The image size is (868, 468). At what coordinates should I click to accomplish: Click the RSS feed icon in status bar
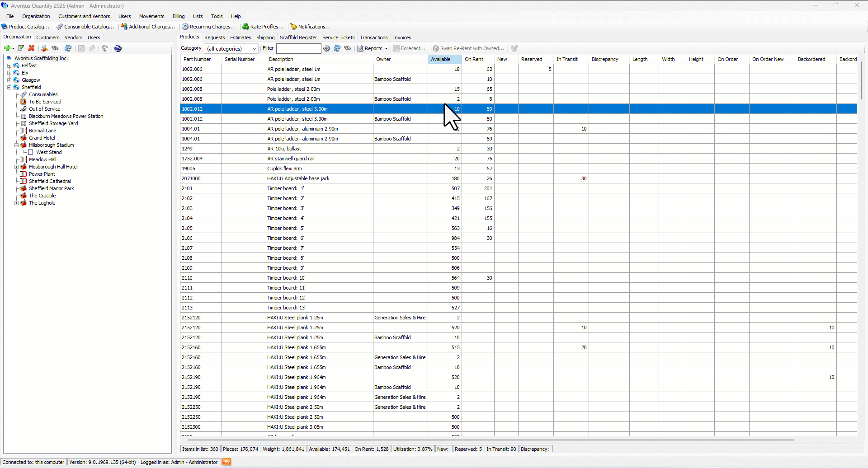227,462
